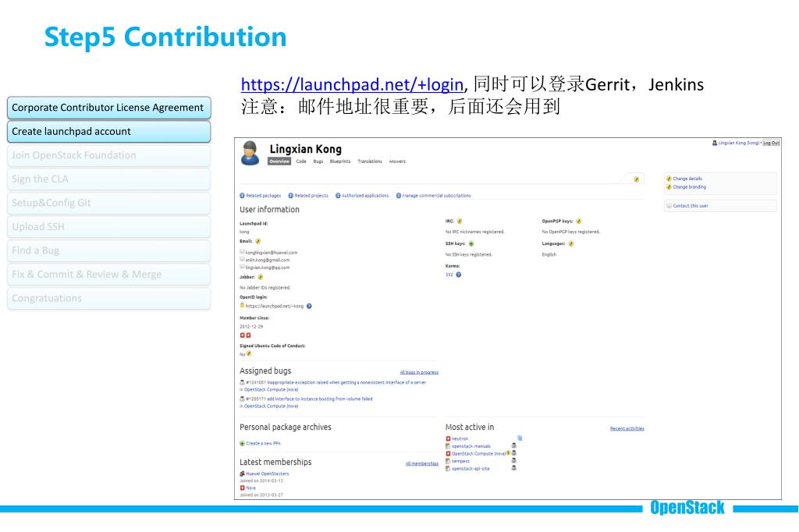Screen dimensions: 799x532
Task: Open bug #1205171 add interface link
Action: (x=309, y=399)
